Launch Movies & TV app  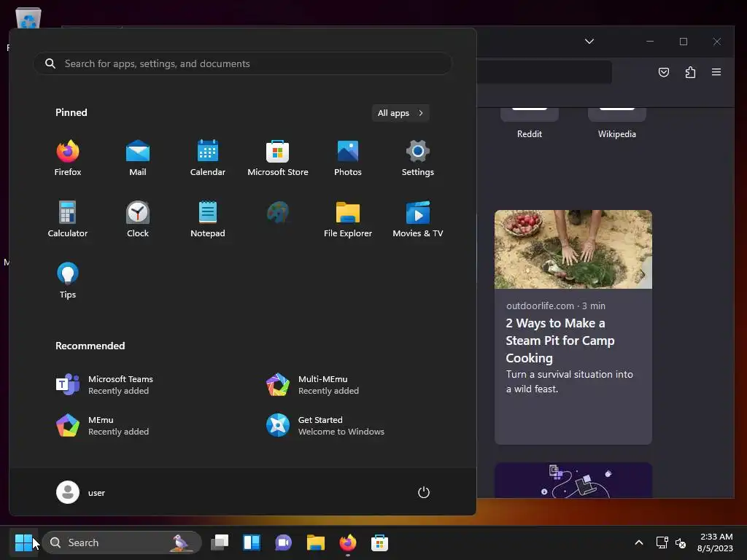point(418,219)
